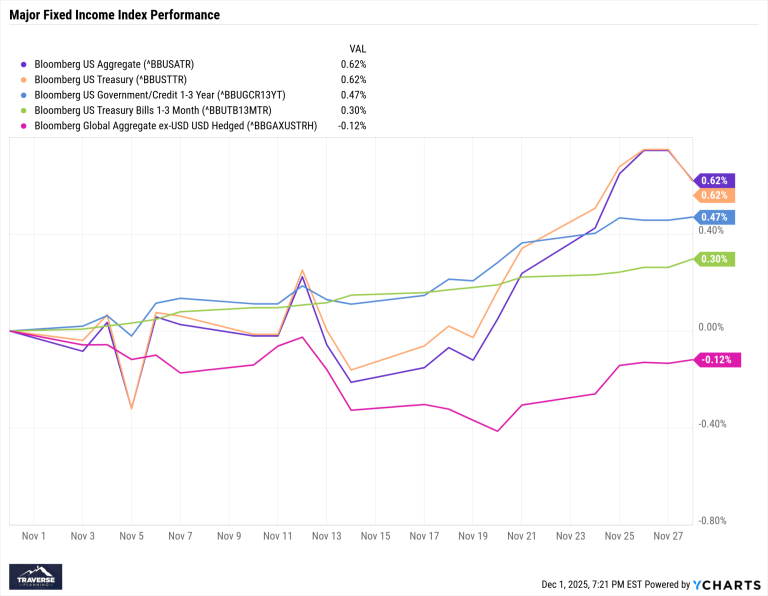
Task: Click the Traverse Planning logo
Action: pyautogui.click(x=36, y=577)
